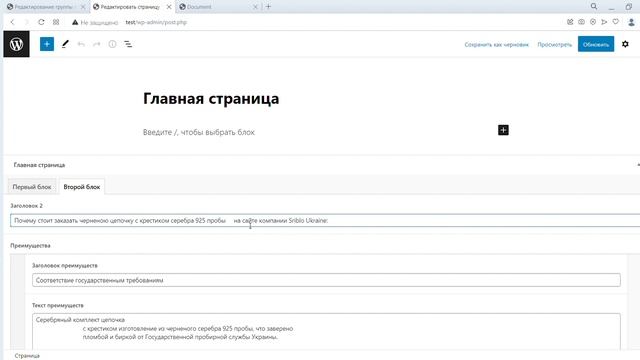
Task: Click the Главная страница page title
Action: coord(211,98)
